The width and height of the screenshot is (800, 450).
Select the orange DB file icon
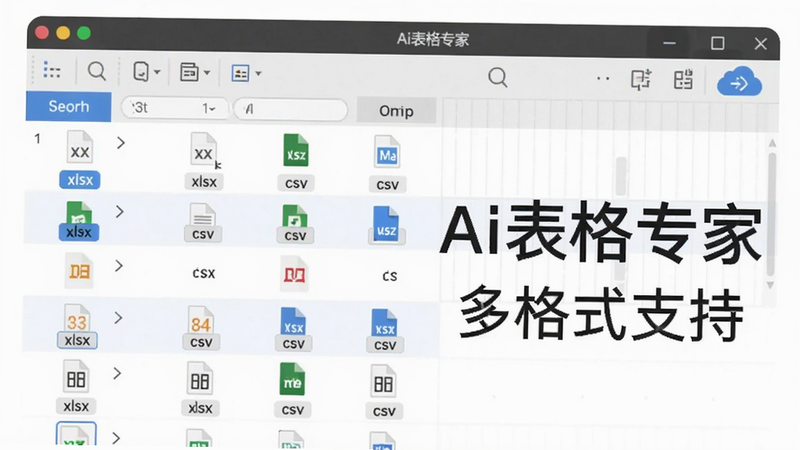tap(79, 271)
